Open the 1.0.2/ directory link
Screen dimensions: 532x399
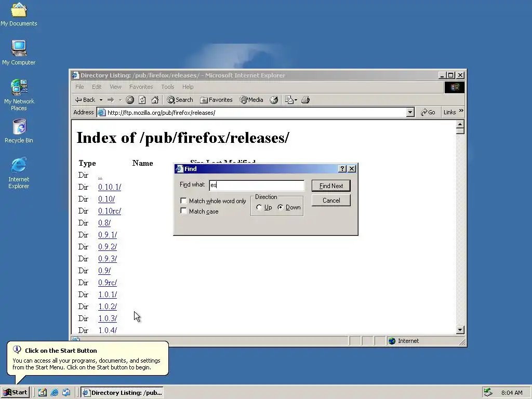(108, 307)
